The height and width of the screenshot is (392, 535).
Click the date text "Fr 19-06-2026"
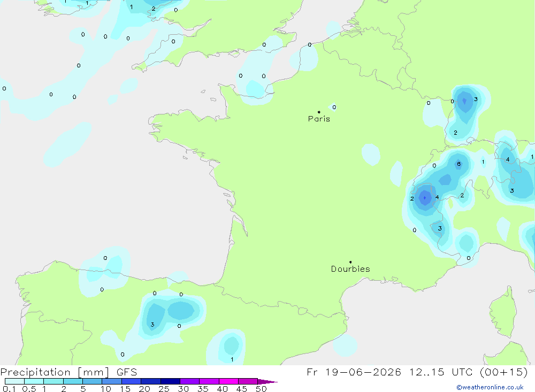354,372
